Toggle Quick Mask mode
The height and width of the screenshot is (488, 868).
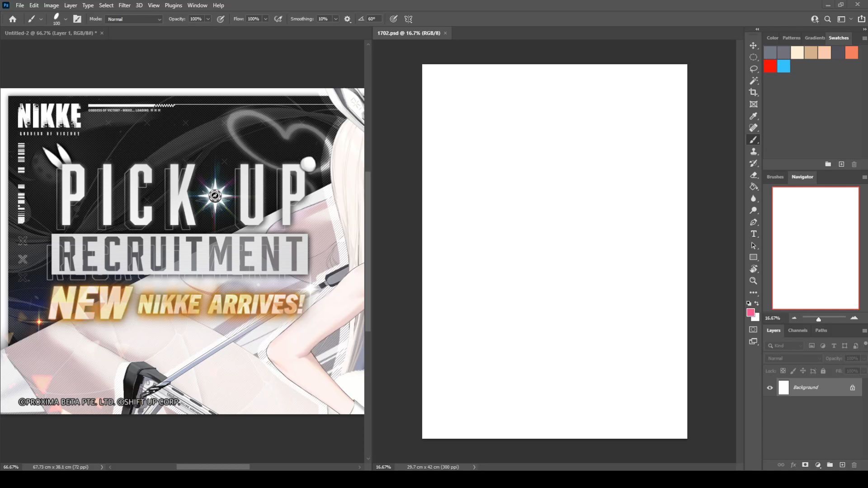pyautogui.click(x=753, y=329)
